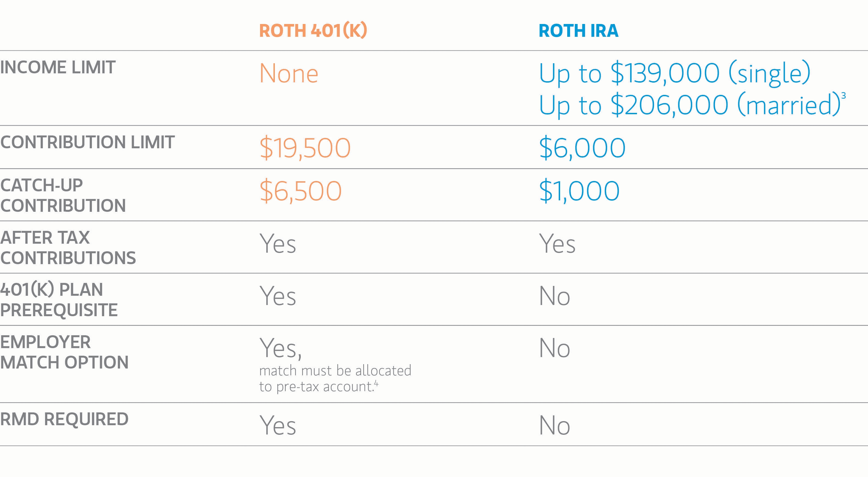
Task: Click the ROTH 401(K) column header
Action: tap(313, 31)
